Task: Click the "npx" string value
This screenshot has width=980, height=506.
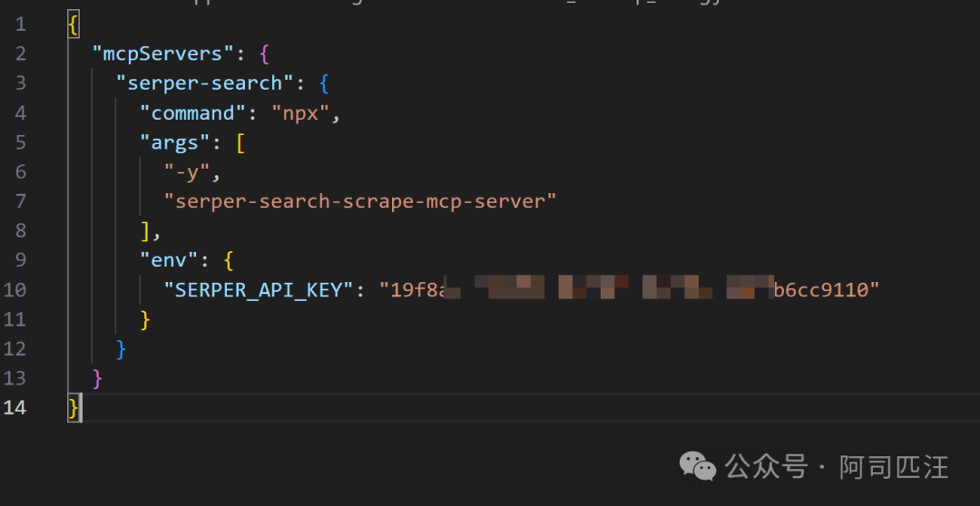Action: pyautogui.click(x=300, y=113)
